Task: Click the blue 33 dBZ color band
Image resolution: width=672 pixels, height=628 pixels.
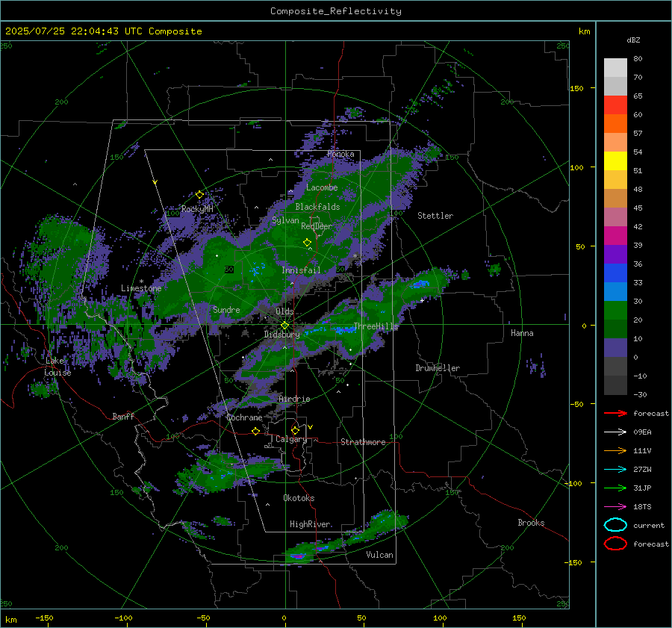Action: [x=615, y=273]
